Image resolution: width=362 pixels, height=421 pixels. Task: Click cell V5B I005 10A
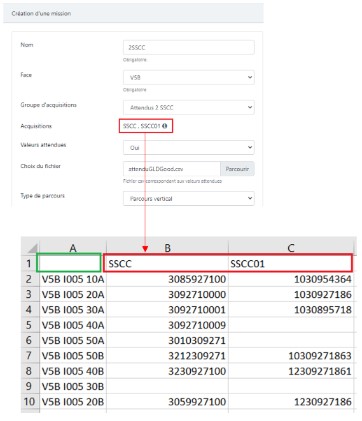pos(73,279)
